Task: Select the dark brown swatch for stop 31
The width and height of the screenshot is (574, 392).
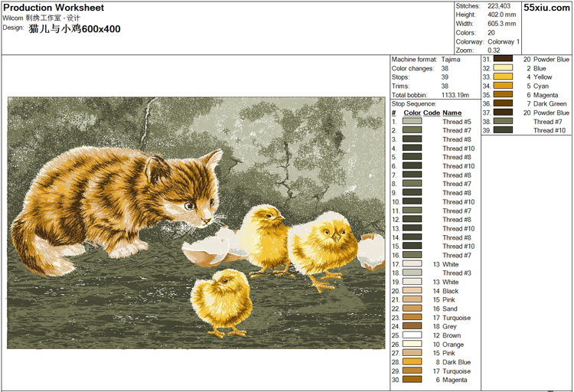Action: pyautogui.click(x=503, y=59)
